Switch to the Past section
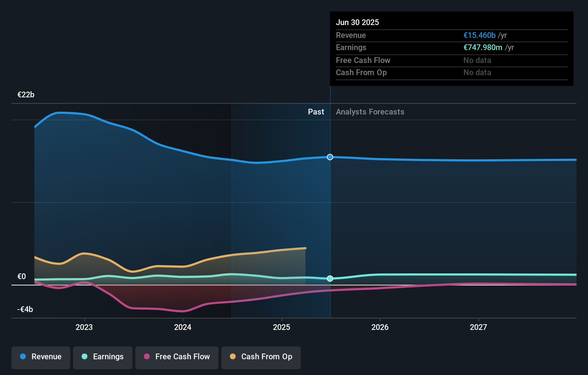This screenshot has width=588, height=375. point(316,112)
